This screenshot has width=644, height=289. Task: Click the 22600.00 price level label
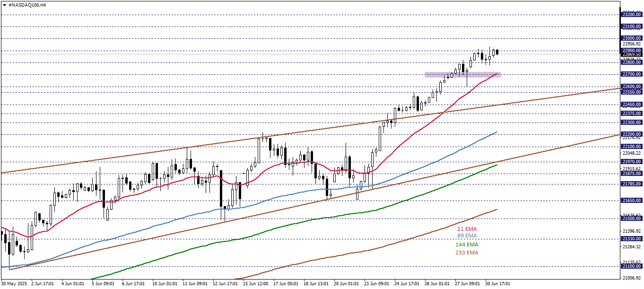(x=632, y=87)
